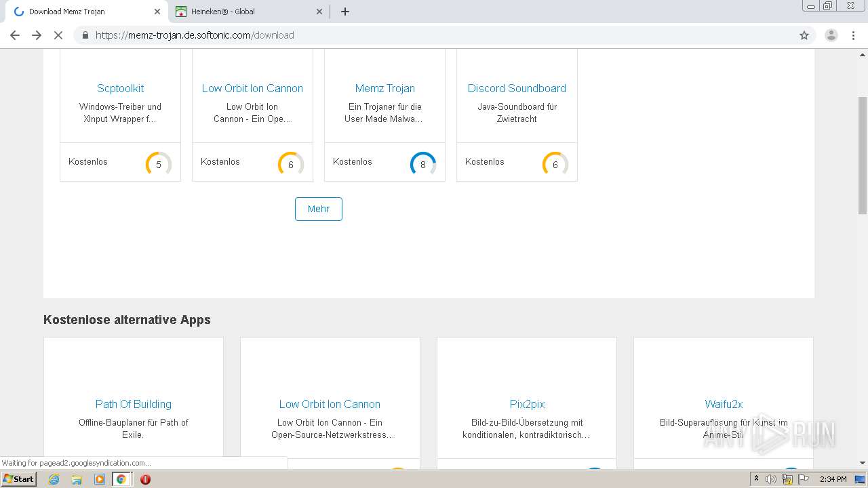Click the scrollbar down arrow

coord(863,463)
